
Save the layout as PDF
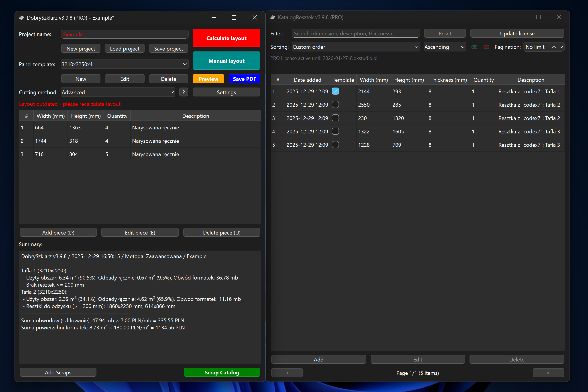pyautogui.click(x=244, y=78)
